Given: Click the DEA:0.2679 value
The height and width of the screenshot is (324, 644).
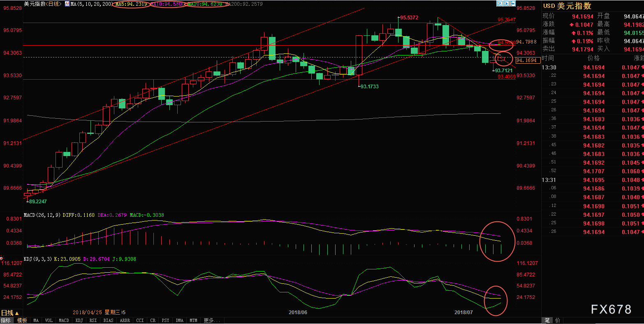Looking at the screenshot, I should [x=112, y=215].
